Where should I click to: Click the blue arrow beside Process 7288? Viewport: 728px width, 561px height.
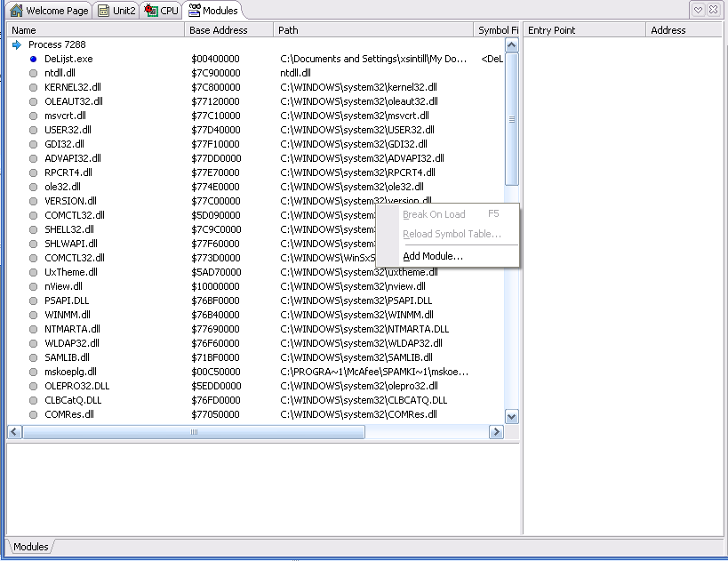[17, 44]
